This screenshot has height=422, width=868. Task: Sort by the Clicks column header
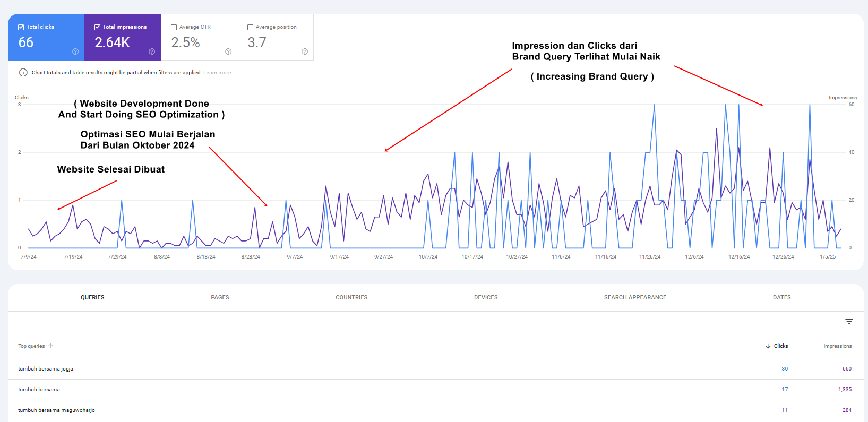pyautogui.click(x=780, y=346)
